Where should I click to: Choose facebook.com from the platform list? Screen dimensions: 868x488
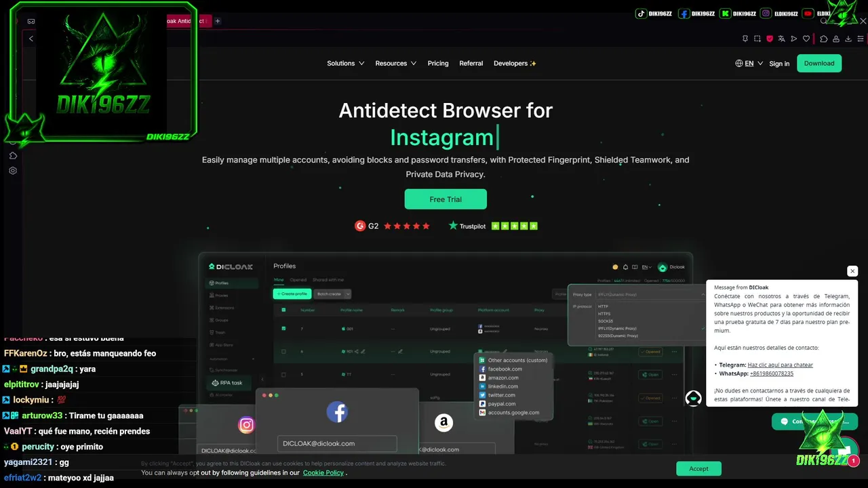pos(505,369)
